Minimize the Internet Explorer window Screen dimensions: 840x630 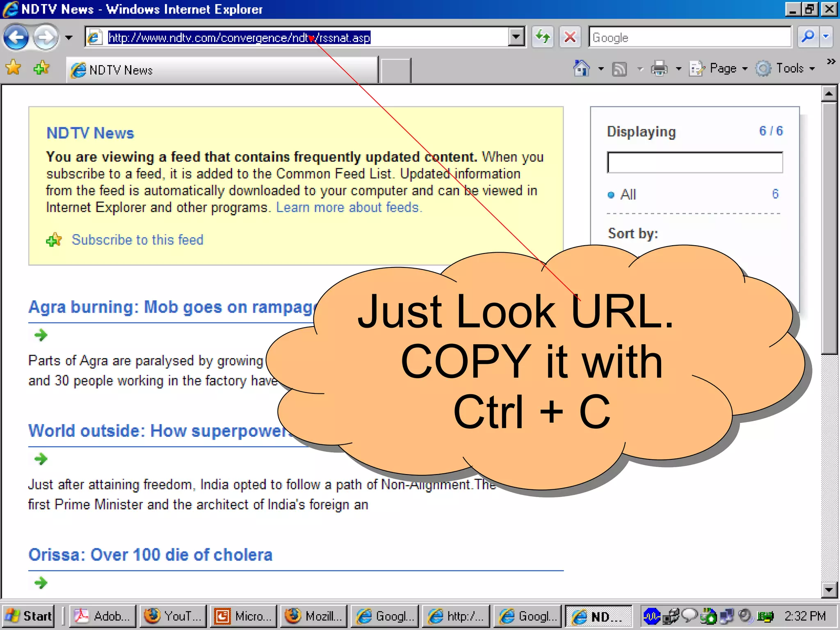793,9
